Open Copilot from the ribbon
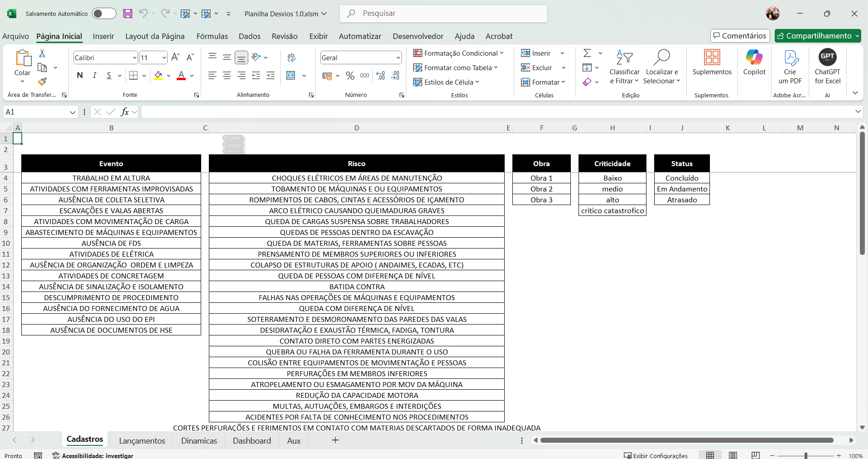The width and height of the screenshot is (868, 459). (754, 62)
